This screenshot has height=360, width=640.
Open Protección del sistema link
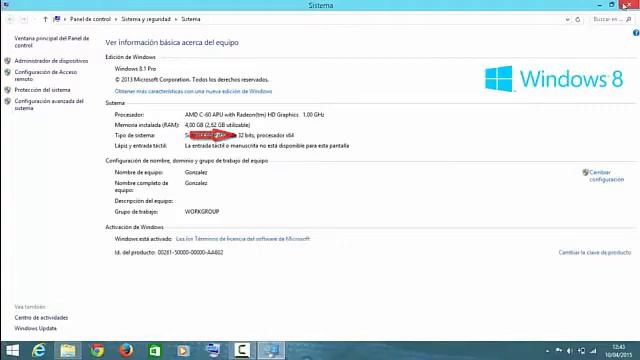[x=42, y=90]
